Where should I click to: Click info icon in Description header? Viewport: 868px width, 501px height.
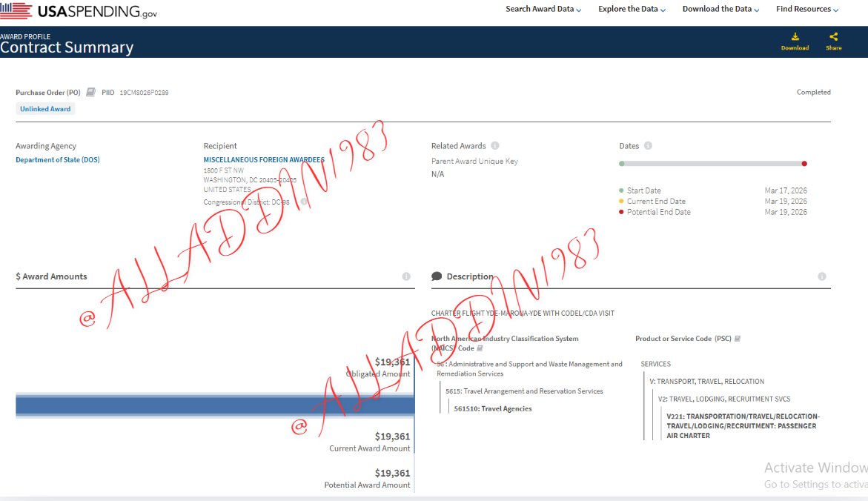tap(822, 276)
